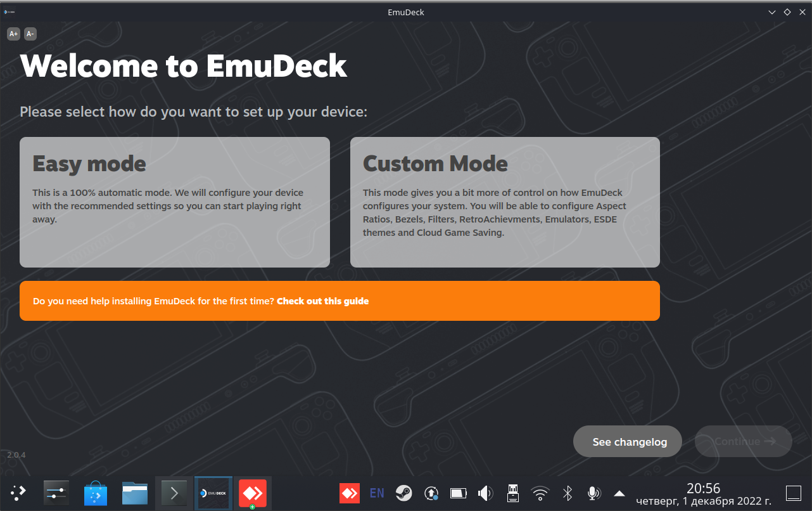
Task: Maximize the EmuDeck window
Action: [x=787, y=12]
